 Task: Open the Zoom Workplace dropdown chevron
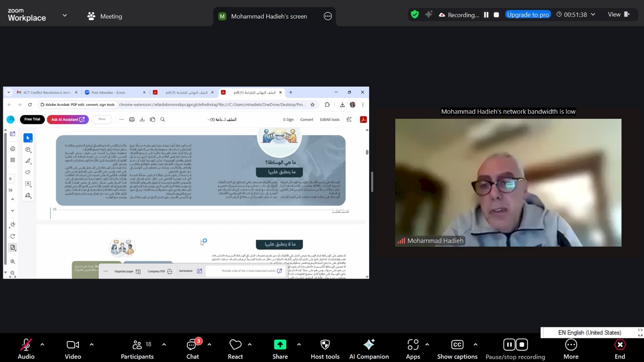click(65, 16)
